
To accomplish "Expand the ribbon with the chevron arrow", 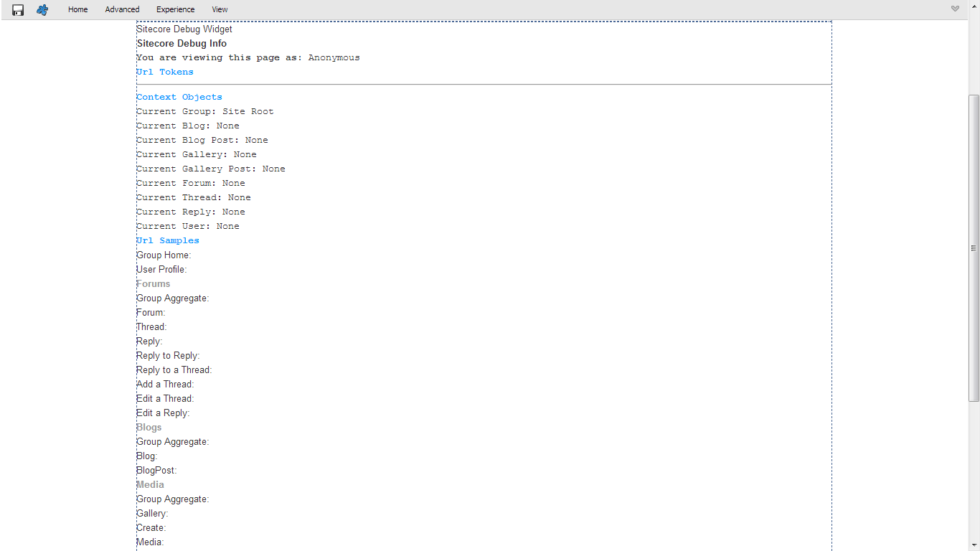I will 955,9.
